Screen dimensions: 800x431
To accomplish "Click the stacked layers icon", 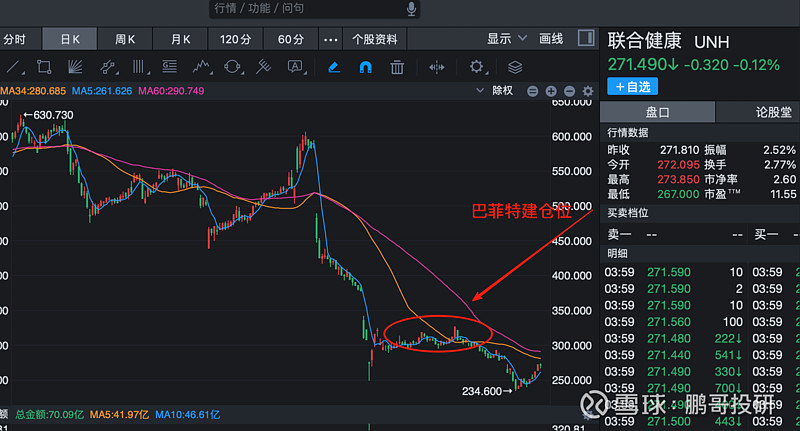I will (x=515, y=67).
